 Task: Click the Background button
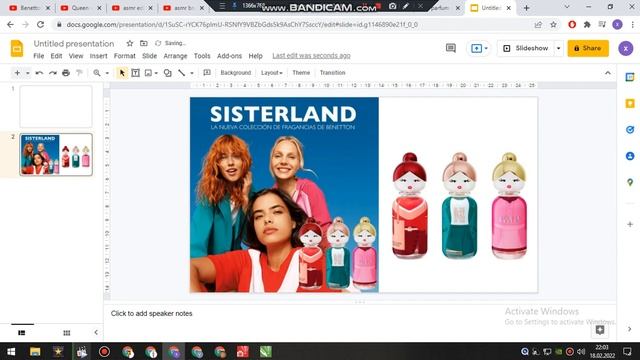coord(236,73)
